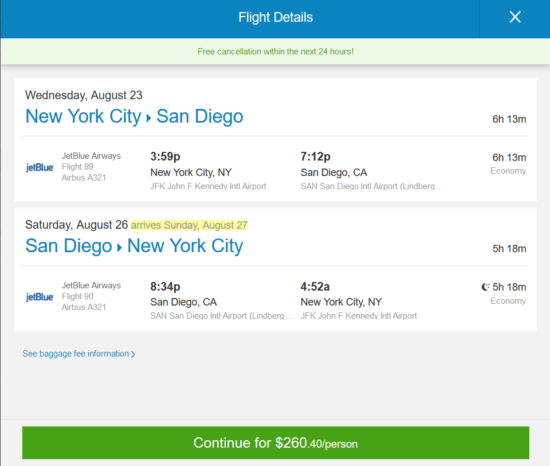
Task: Click the 8:34p departure time
Action: [165, 286]
